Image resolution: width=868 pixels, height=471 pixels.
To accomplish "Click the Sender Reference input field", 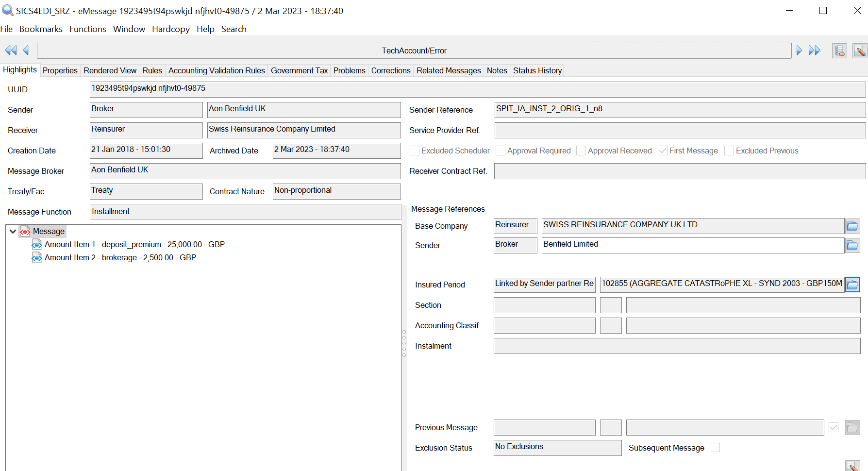I will 679,110.
